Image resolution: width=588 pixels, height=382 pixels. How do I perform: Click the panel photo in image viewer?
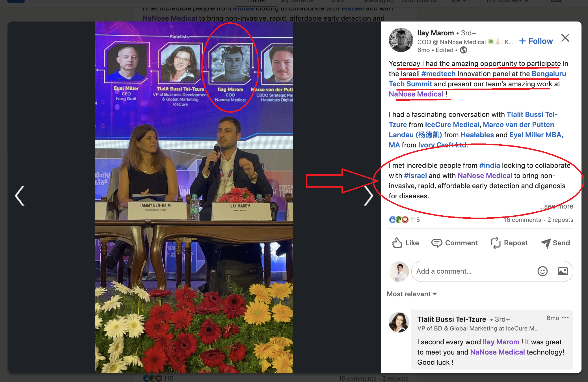click(194, 197)
